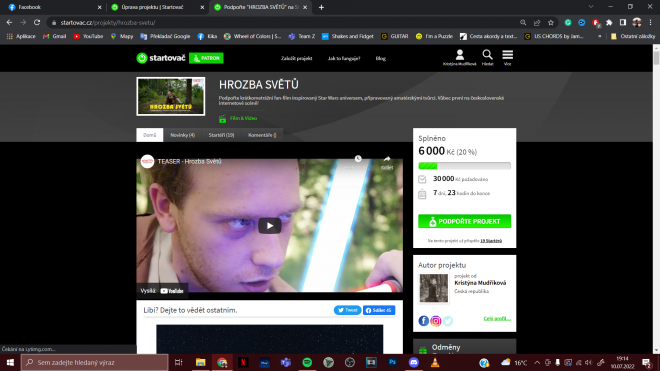
Task: Click the Tweet button
Action: [x=347, y=310]
